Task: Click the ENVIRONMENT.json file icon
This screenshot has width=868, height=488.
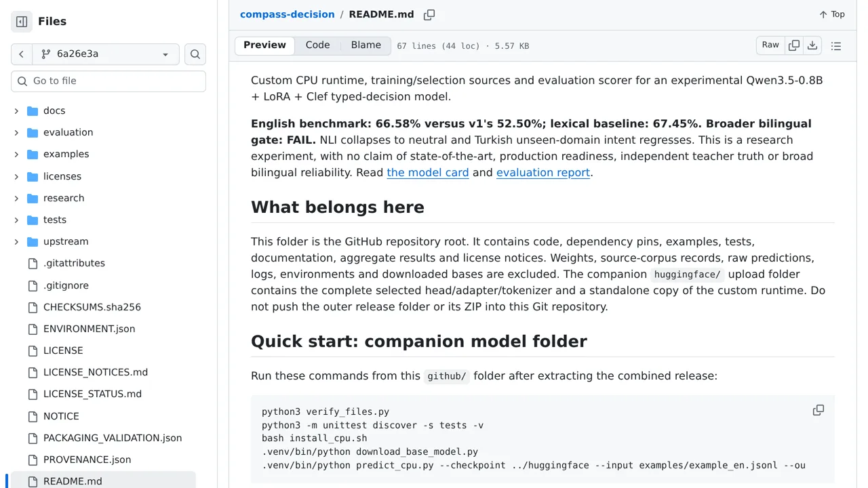Action: pyautogui.click(x=33, y=329)
